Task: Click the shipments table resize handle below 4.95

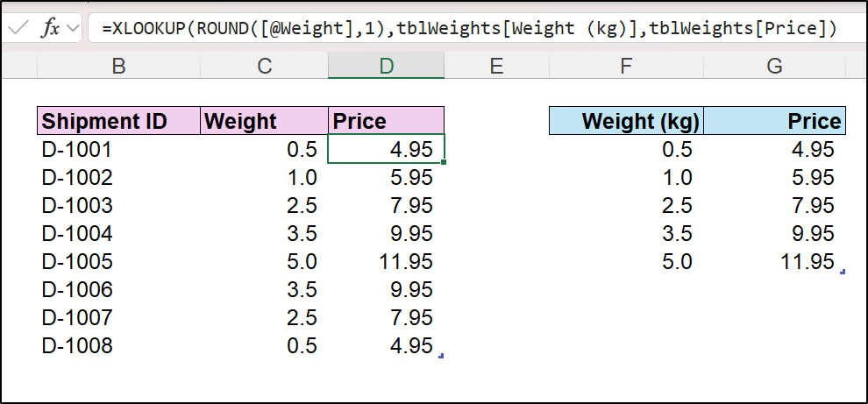Action: [x=441, y=356]
